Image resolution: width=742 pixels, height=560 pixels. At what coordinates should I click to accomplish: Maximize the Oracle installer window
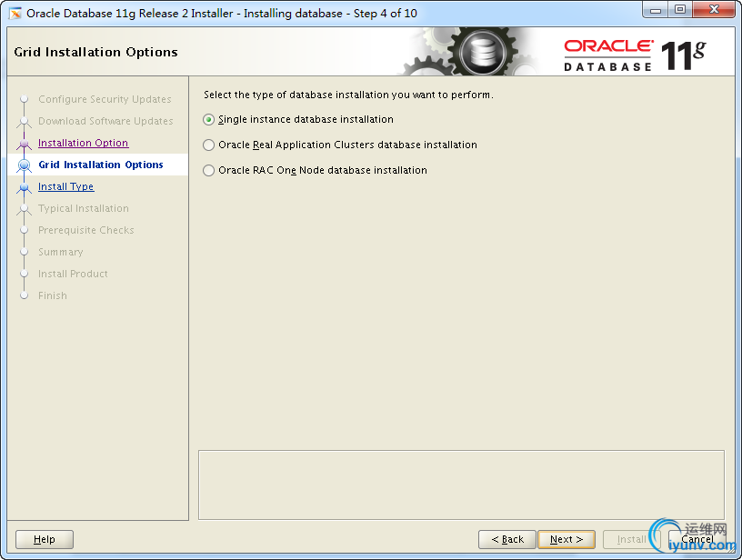(x=680, y=10)
